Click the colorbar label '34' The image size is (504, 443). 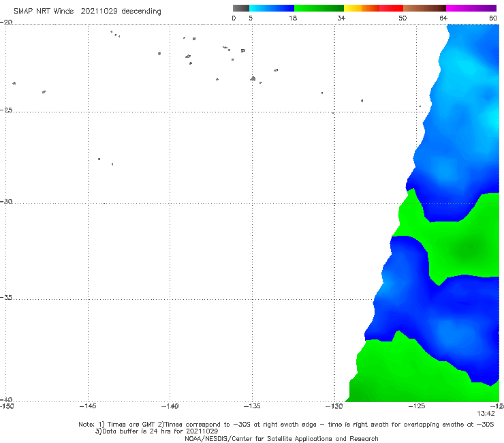pos(341,18)
